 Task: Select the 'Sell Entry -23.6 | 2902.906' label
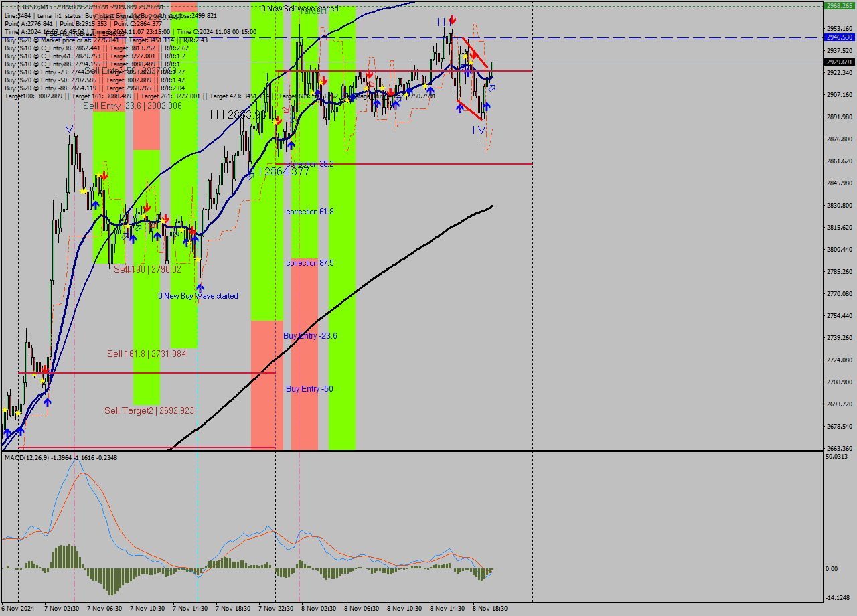coord(133,106)
